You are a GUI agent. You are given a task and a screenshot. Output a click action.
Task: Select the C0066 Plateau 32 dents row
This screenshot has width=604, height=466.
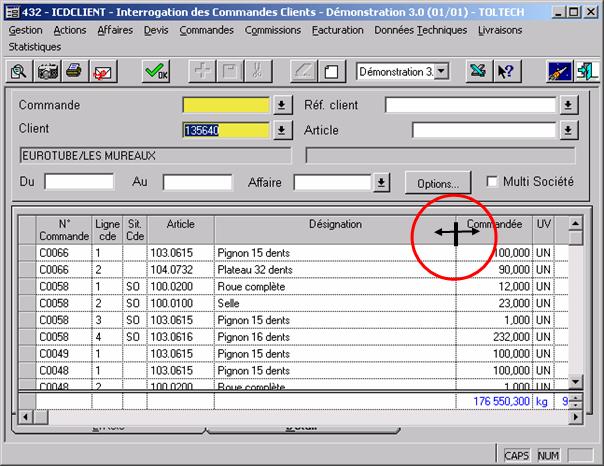coord(254,270)
